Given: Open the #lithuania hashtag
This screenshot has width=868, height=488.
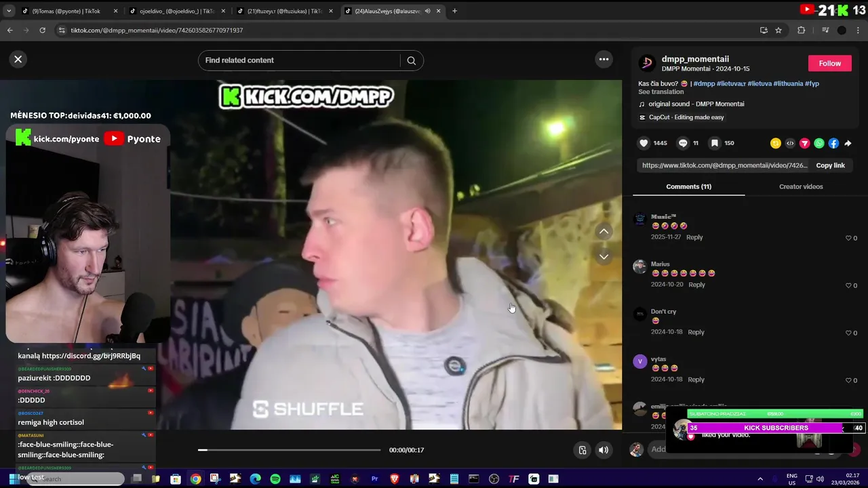Looking at the screenshot, I should tap(788, 83).
